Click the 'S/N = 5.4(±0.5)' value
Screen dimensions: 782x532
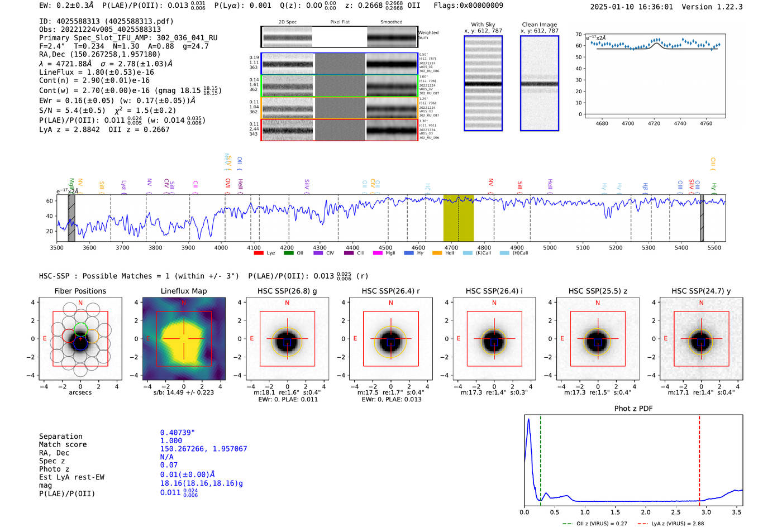coord(72,111)
